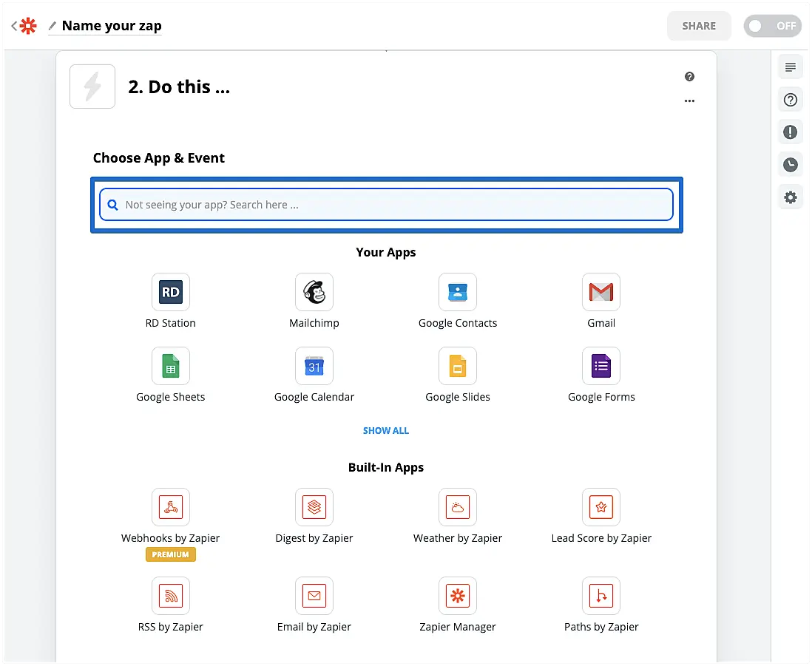Open Paths by Zapier built-in app

pos(600,596)
